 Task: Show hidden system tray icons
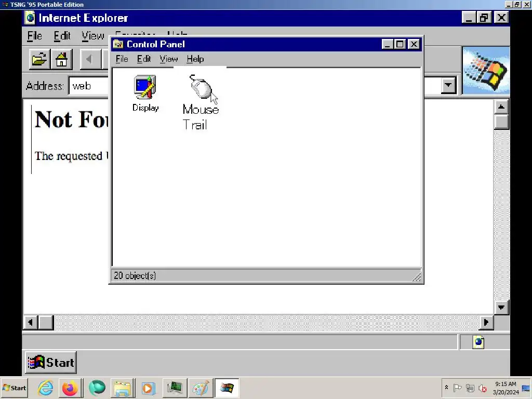(x=446, y=388)
